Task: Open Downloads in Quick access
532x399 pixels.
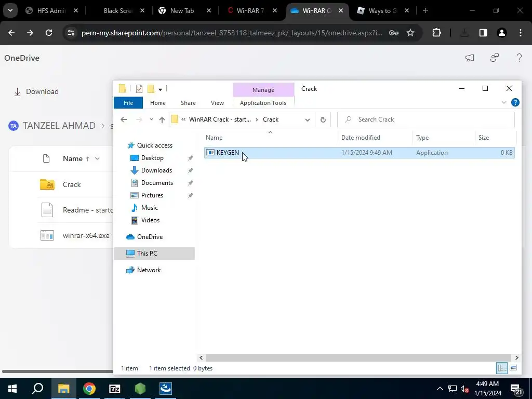Action: tap(156, 170)
